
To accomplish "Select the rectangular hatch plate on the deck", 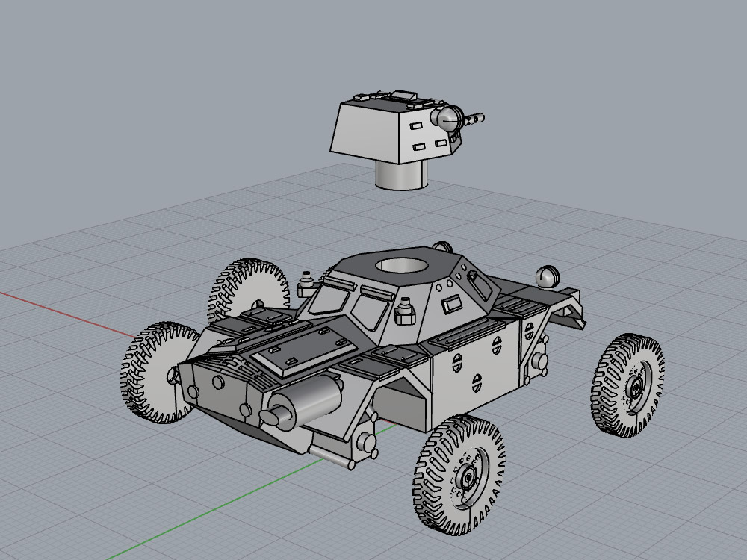I will point(305,352).
